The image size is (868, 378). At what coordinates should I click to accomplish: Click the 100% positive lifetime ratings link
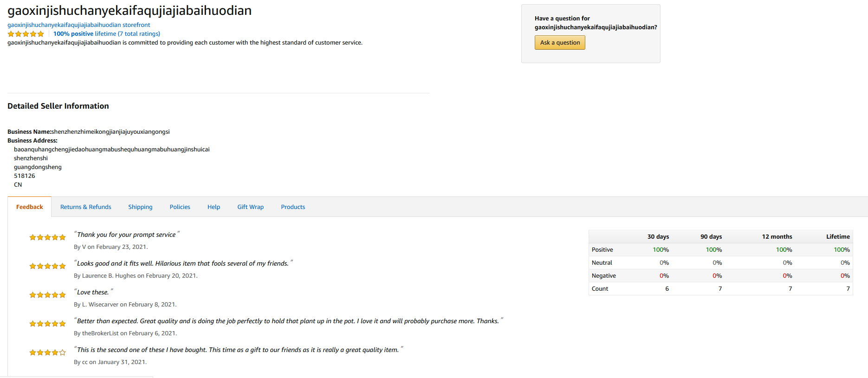coord(107,34)
